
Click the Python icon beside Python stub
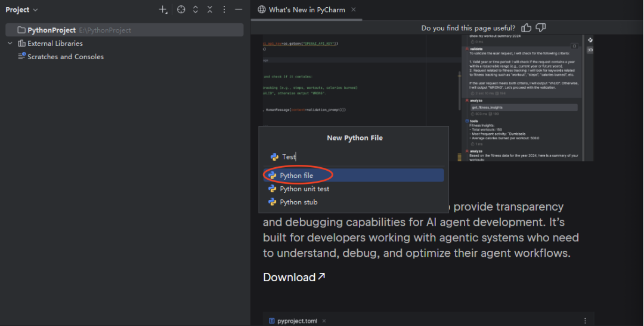point(273,202)
